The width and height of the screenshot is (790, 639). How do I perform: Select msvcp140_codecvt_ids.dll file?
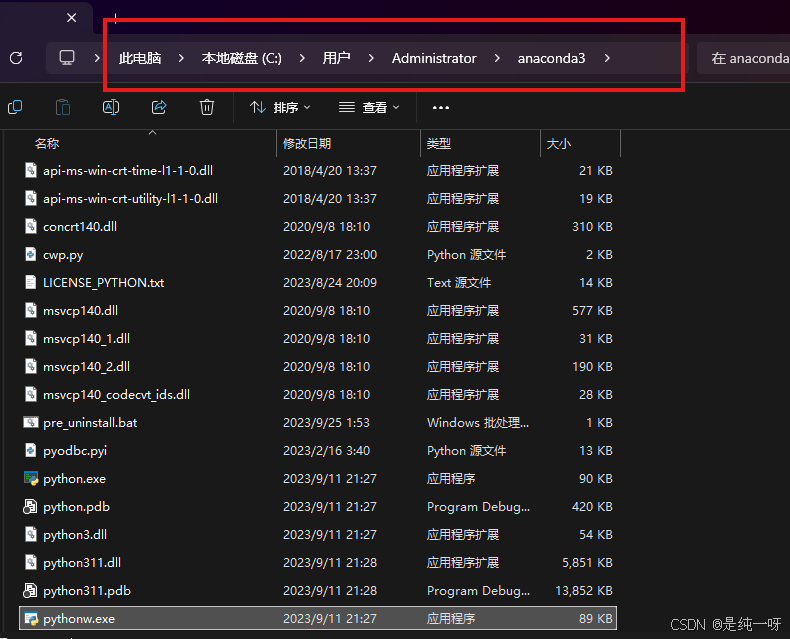pyautogui.click(x=116, y=395)
